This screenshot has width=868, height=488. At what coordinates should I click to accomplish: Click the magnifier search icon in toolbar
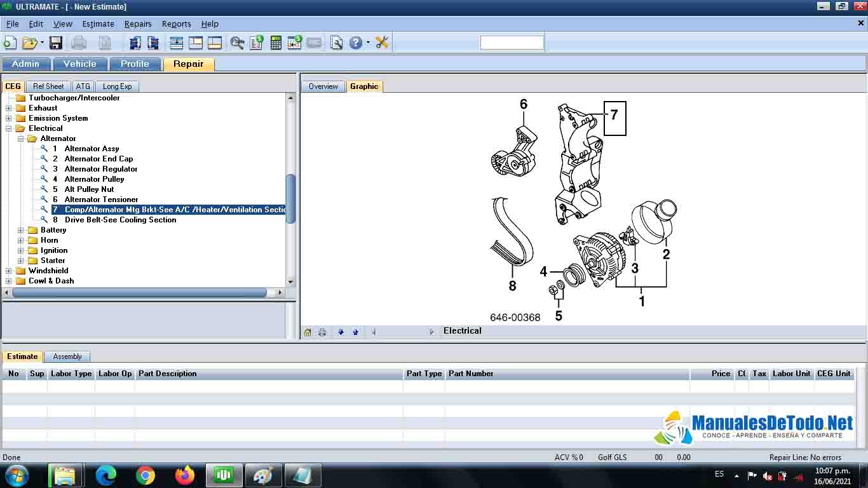pyautogui.click(x=237, y=43)
